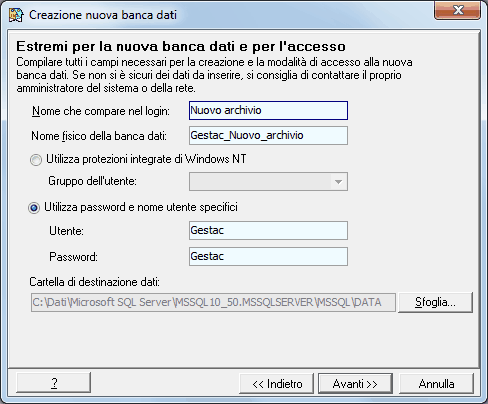The image size is (488, 404).
Task: Go back with '<< Indietro'
Action: [277, 384]
